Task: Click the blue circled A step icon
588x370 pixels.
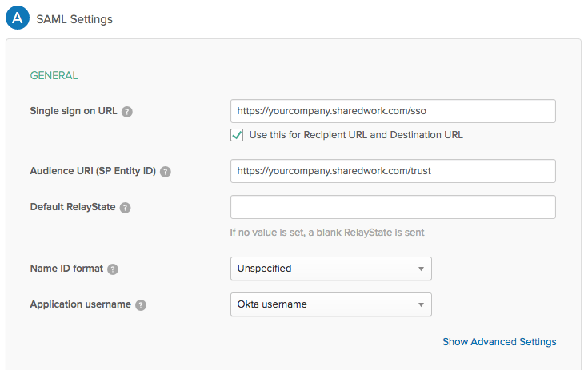Action: (17, 18)
